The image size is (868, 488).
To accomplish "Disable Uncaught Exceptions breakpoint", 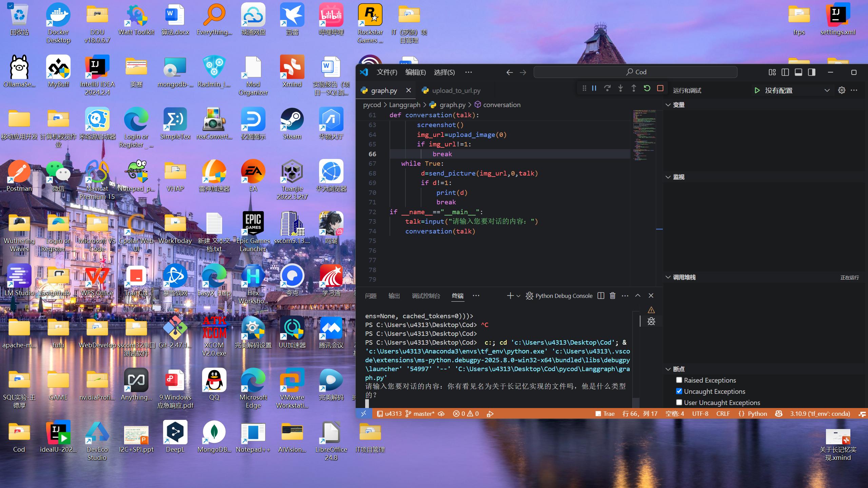I will click(679, 391).
